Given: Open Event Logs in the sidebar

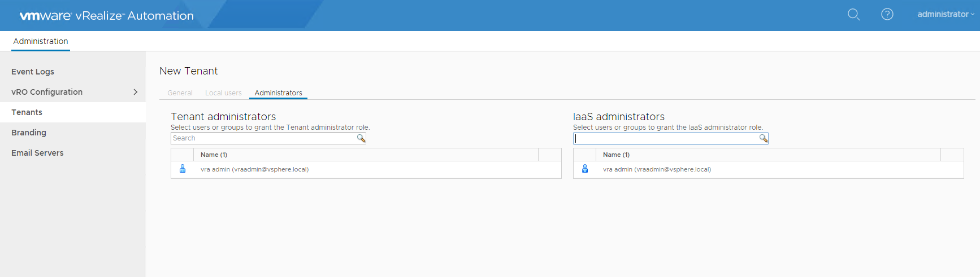Looking at the screenshot, I should (x=33, y=72).
